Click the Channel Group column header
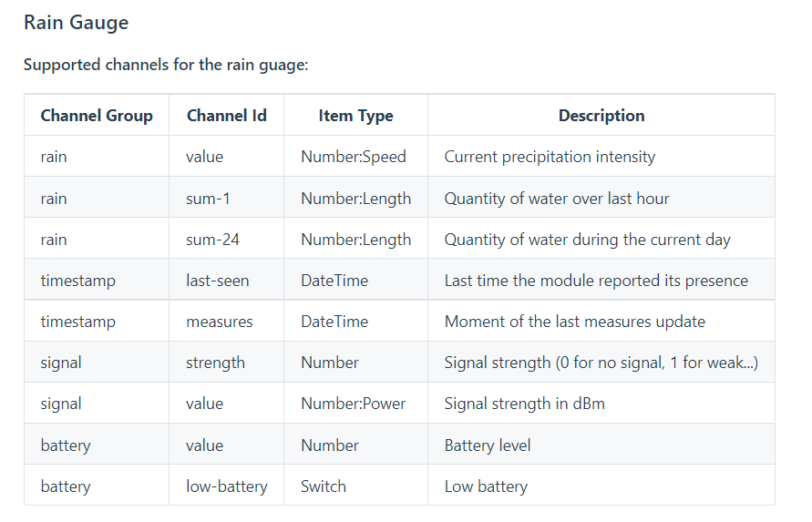This screenshot has width=812, height=522. [97, 116]
